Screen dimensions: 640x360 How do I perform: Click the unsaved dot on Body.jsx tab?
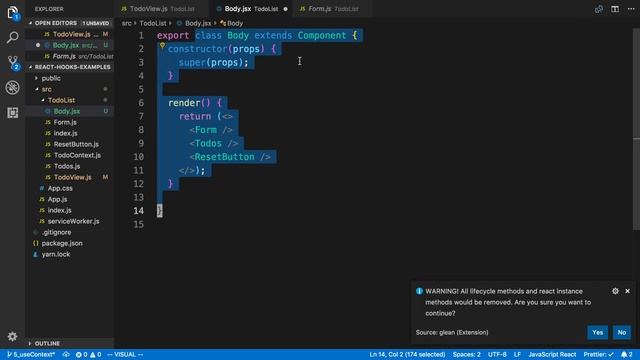[x=285, y=9]
